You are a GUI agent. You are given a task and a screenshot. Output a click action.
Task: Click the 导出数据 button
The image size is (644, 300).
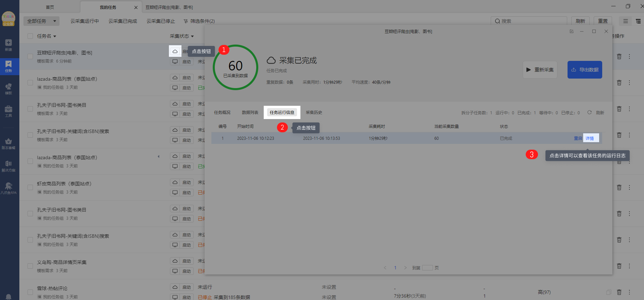pos(585,70)
